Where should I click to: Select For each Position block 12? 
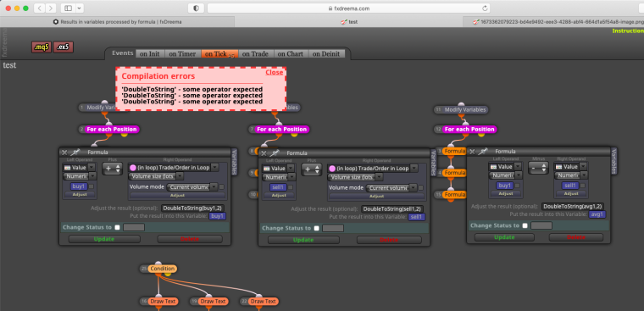[x=469, y=129]
